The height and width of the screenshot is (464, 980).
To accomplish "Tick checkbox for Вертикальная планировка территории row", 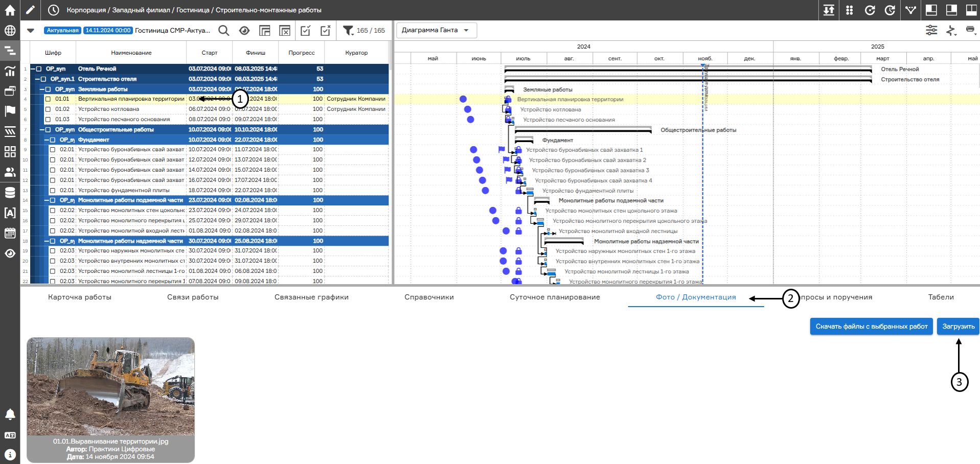I will click(x=48, y=99).
